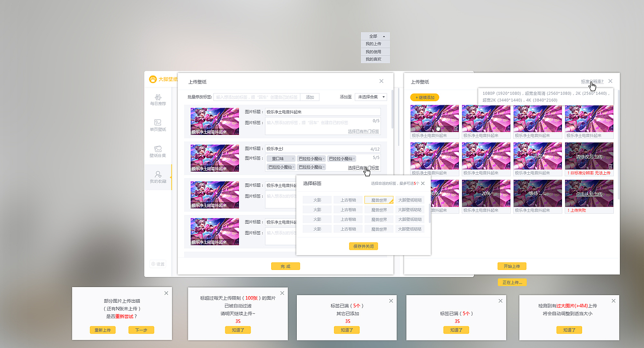The image size is (644, 348).
Task: Collapse the 全部 dropdown at top
Action: click(x=375, y=36)
